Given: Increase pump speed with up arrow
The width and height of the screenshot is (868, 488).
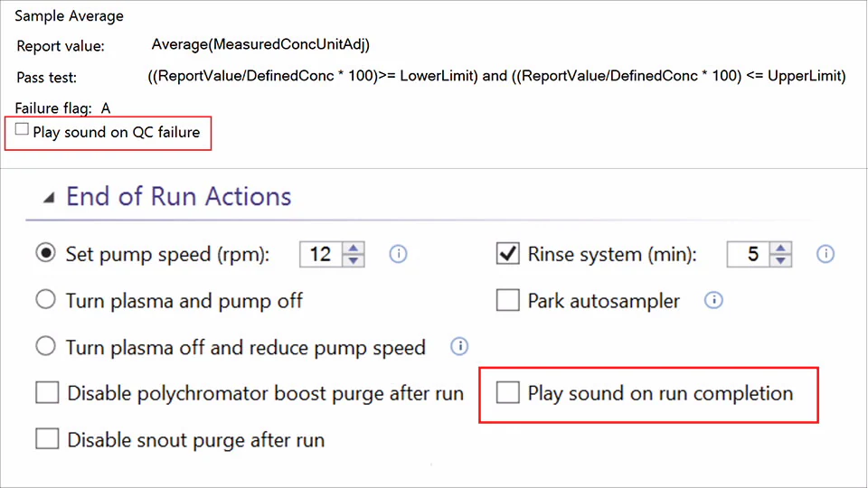Looking at the screenshot, I should pyautogui.click(x=354, y=248).
